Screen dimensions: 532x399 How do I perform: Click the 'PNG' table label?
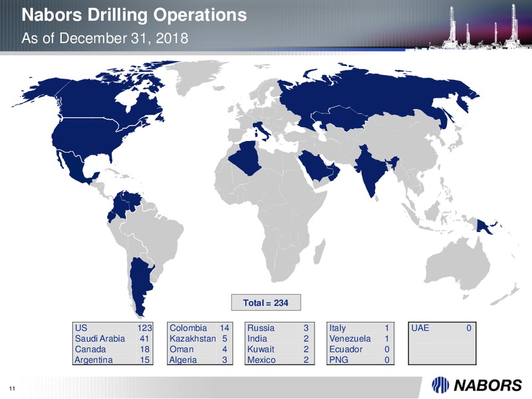(x=338, y=360)
